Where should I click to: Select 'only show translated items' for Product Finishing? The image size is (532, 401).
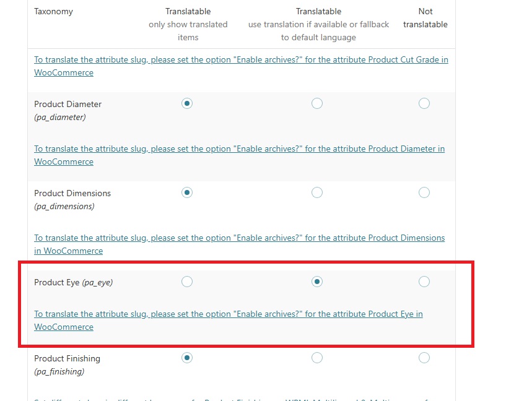(x=187, y=357)
